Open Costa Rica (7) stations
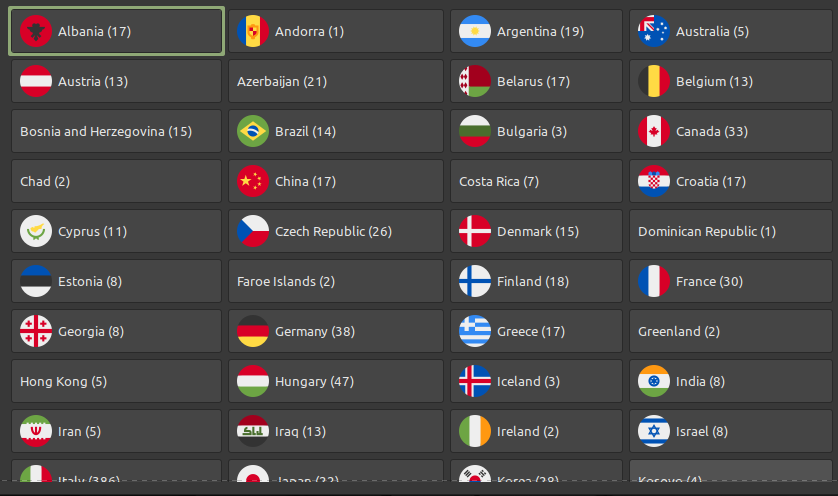Viewport: 838px width, 496px height. [536, 181]
